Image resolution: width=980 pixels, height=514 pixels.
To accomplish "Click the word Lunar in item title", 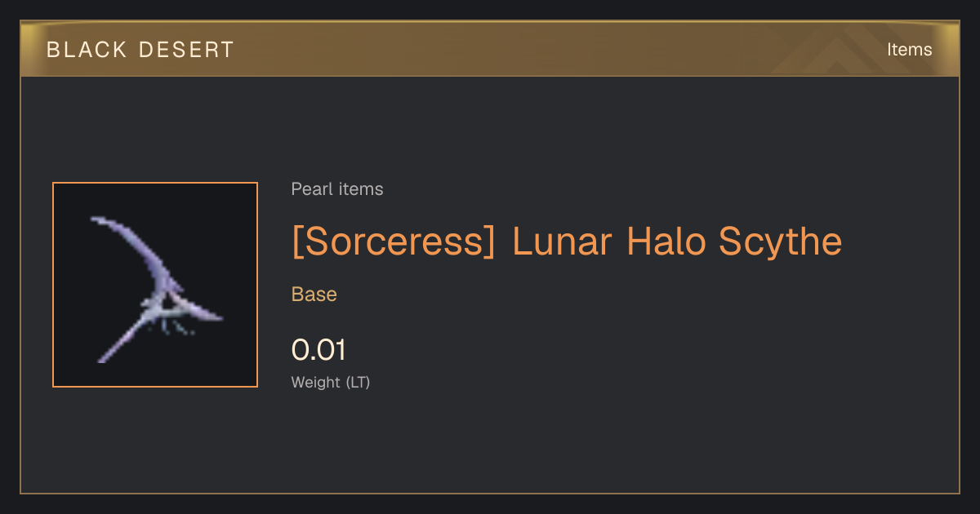I will [563, 241].
